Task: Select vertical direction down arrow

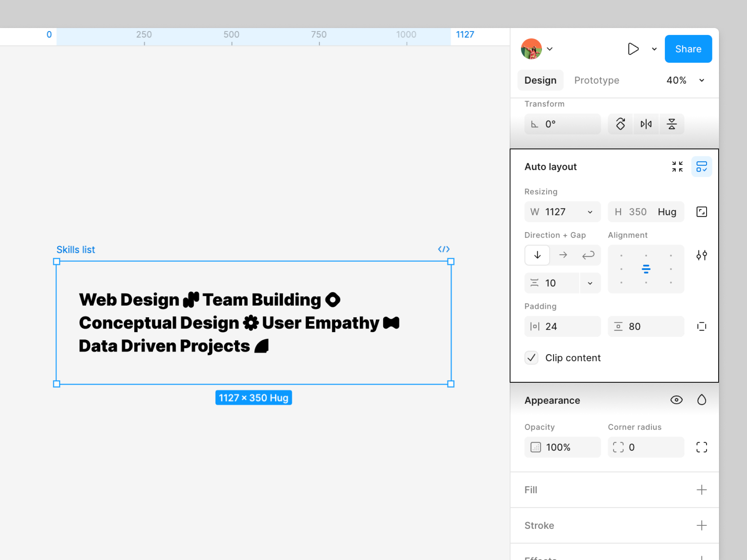Action: (537, 255)
